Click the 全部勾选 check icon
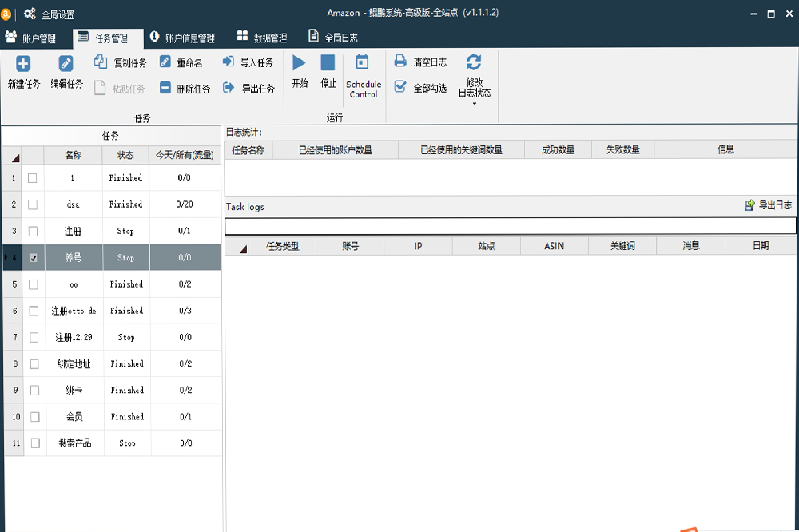 pyautogui.click(x=400, y=87)
